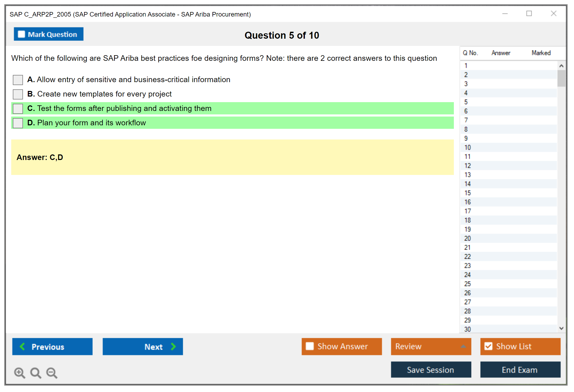The height and width of the screenshot is (392, 574).
Task: Click the green left arrow on Previous
Action: 22,346
